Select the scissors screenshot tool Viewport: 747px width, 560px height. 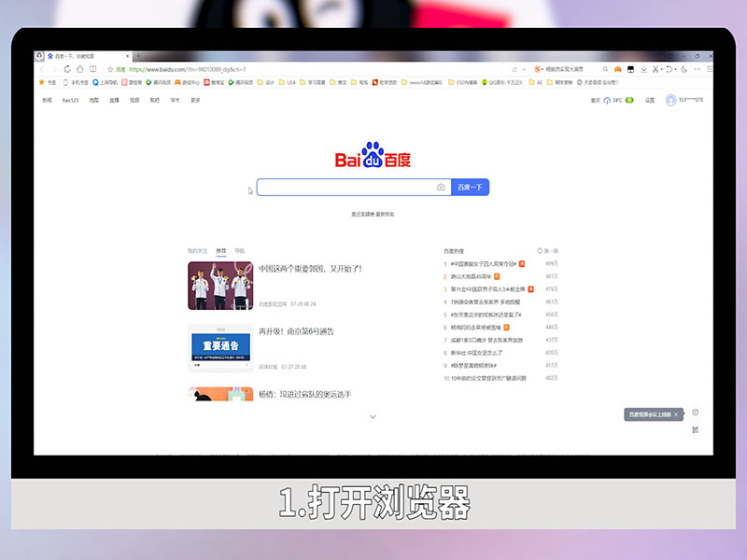(x=656, y=69)
